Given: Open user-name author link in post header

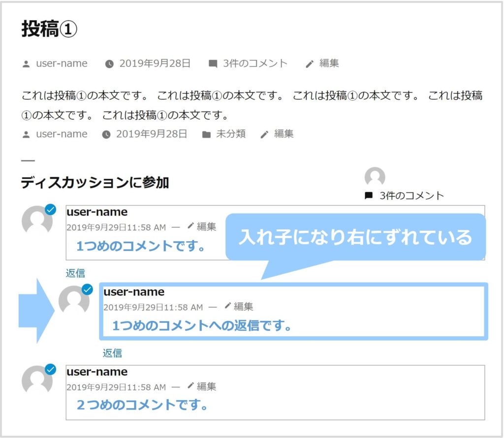Looking at the screenshot, I should click(62, 63).
